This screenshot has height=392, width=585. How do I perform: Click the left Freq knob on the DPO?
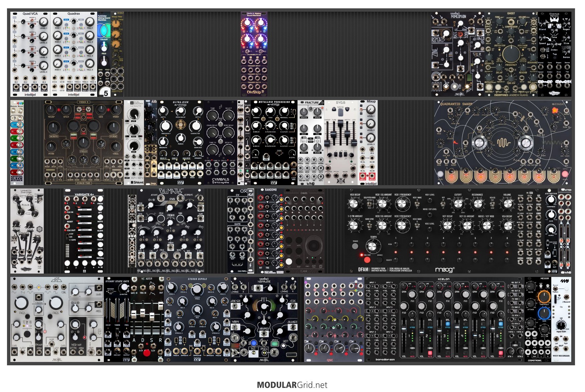[x=21, y=303]
